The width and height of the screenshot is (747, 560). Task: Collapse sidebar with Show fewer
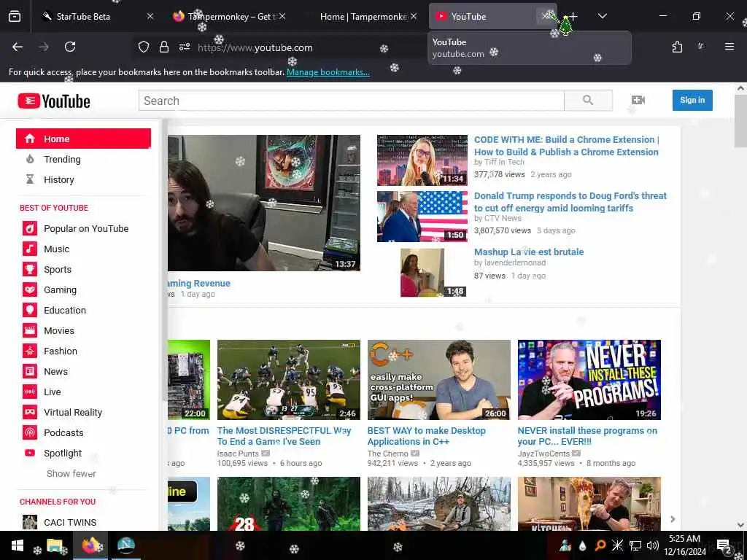click(71, 474)
